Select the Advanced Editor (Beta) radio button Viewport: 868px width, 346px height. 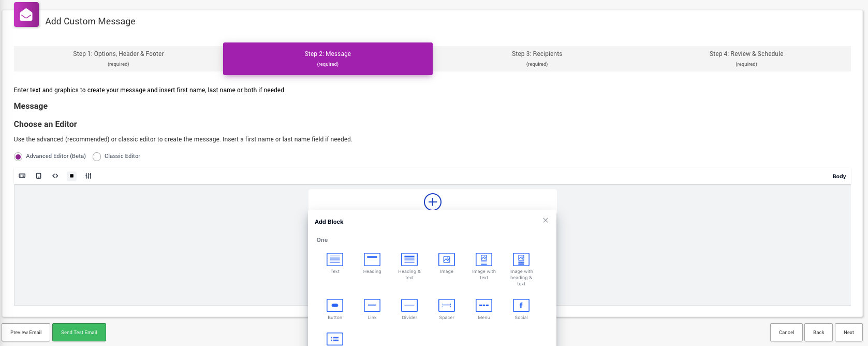(18, 156)
